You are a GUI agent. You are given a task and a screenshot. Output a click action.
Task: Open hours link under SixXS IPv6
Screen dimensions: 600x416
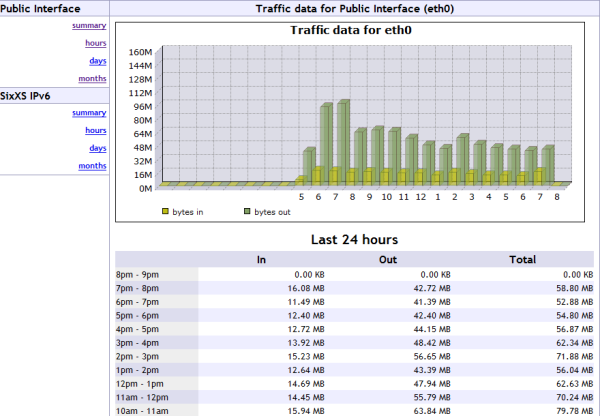click(x=95, y=131)
